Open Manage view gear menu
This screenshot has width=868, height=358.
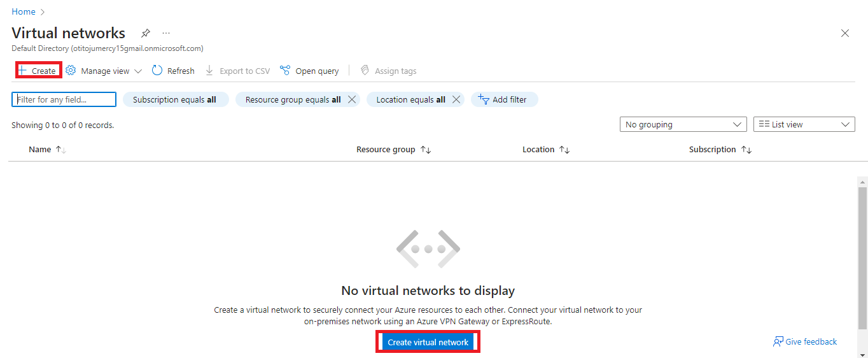104,71
